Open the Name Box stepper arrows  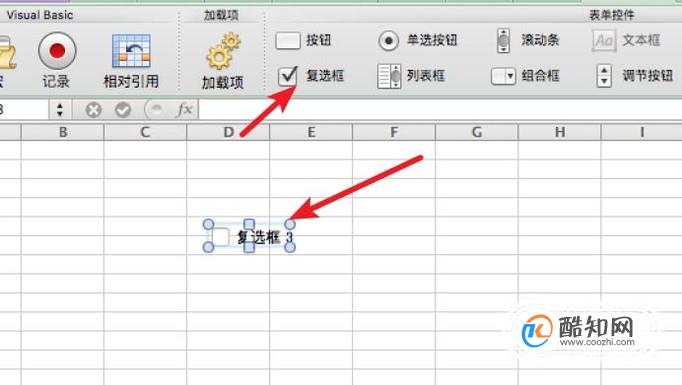(x=60, y=109)
